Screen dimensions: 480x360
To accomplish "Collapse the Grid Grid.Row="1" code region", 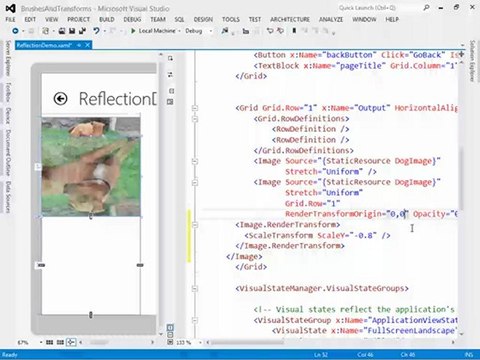I will pos(195,108).
